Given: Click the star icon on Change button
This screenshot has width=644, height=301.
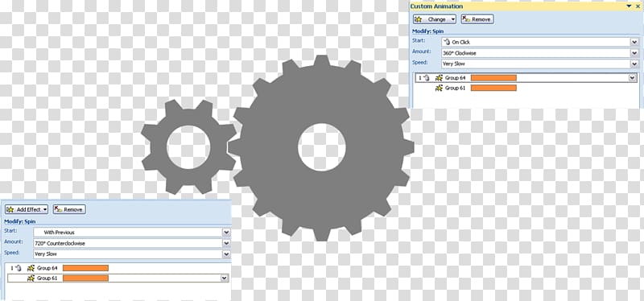Looking at the screenshot, I should click(x=419, y=19).
